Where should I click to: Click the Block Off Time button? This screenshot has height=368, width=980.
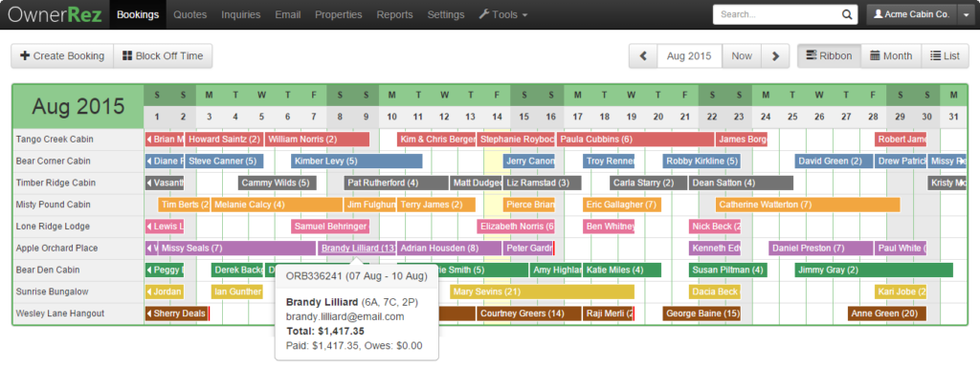pyautogui.click(x=163, y=56)
